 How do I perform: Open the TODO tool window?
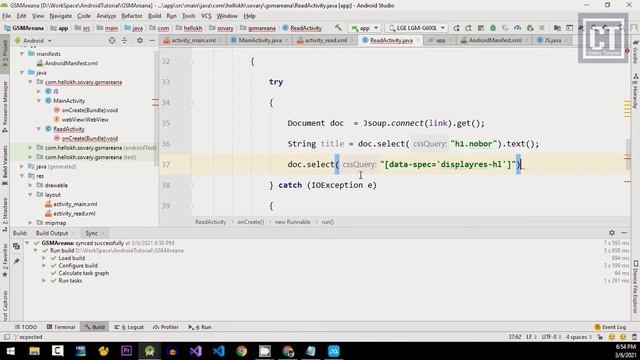click(26, 327)
